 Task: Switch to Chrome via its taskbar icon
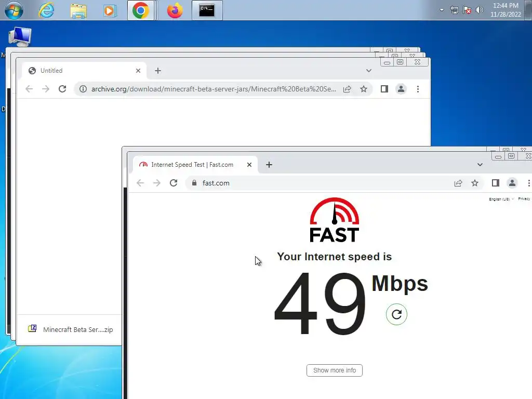[141, 10]
